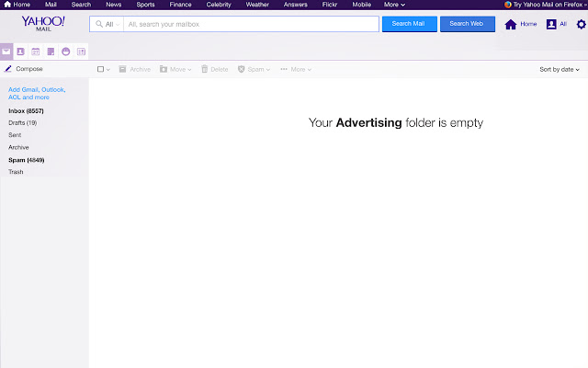Open the Spam (4849) folder
Viewport: 588px width, 368px height.
(x=27, y=160)
